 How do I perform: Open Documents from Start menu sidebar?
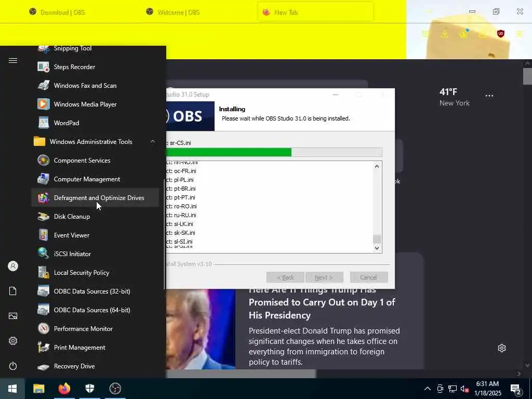pyautogui.click(x=13, y=291)
